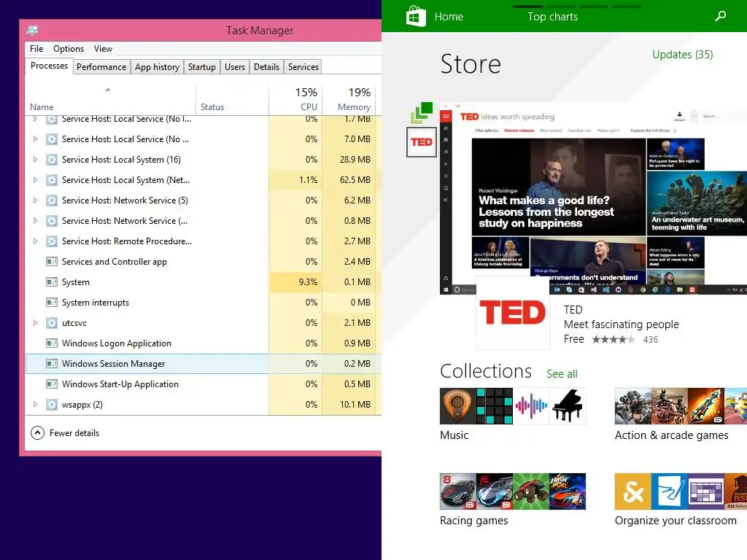Open the Options menu in Task Manager
Viewport: 747px width, 560px height.
(x=69, y=49)
